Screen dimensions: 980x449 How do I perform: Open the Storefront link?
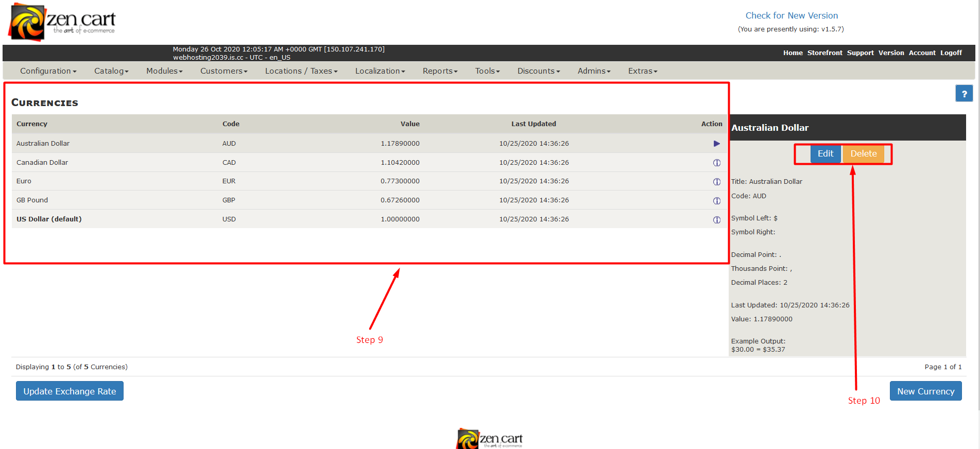click(825, 53)
